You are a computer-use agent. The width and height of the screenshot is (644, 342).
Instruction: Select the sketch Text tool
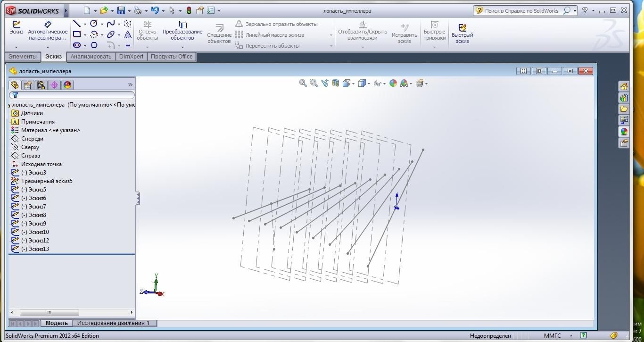[128, 34]
